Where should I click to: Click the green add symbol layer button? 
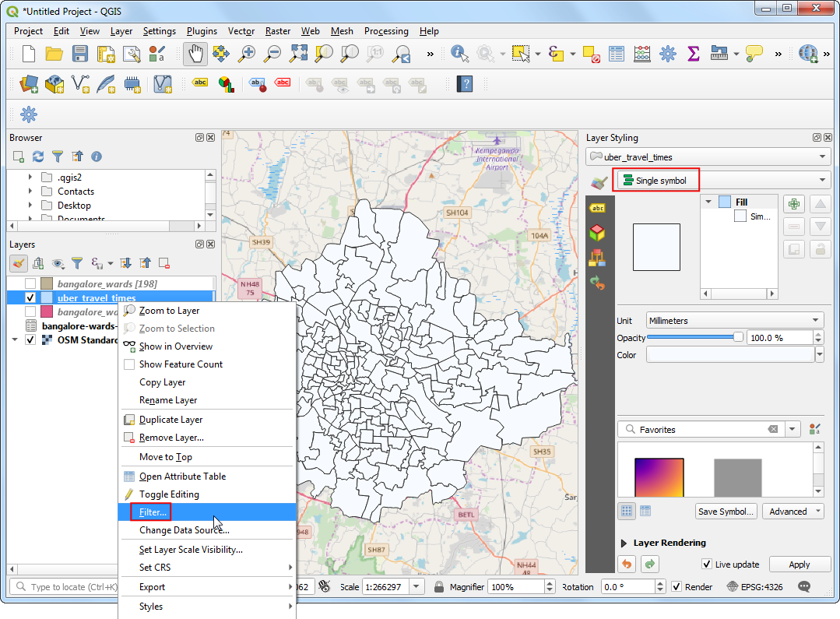click(794, 205)
